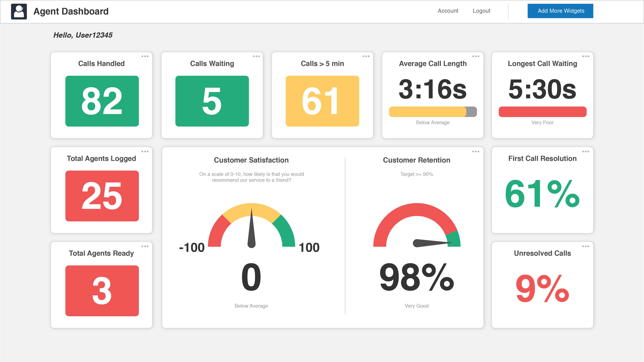The image size is (644, 362).
Task: Click the green 82 Calls Handled tile
Action: [x=102, y=101]
